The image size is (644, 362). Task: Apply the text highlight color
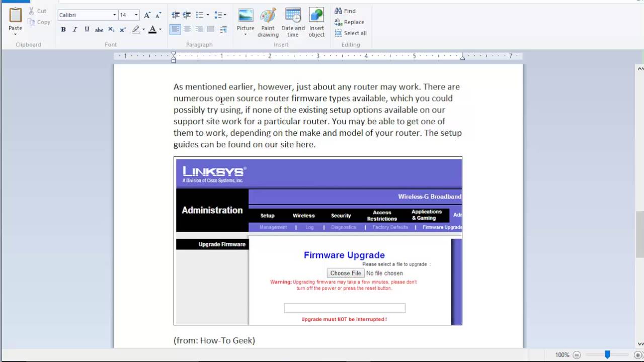(x=135, y=30)
